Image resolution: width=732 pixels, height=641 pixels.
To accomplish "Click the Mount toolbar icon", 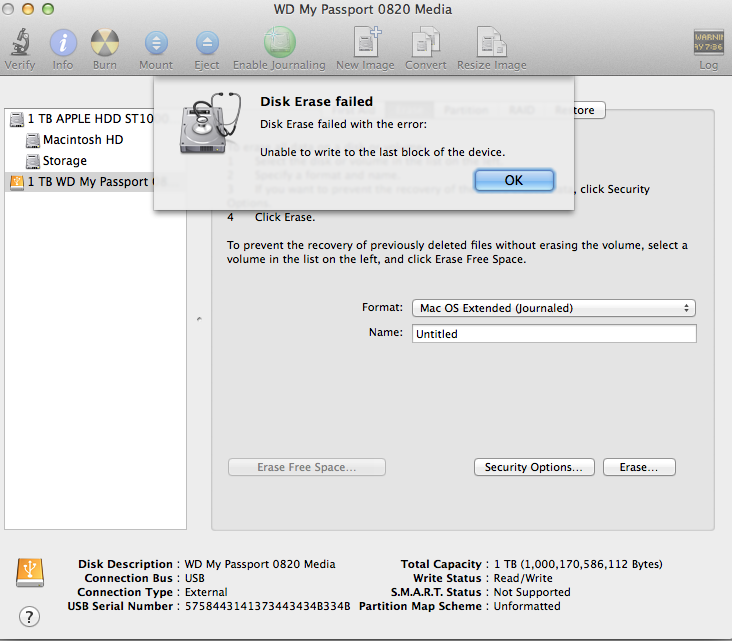I will [156, 43].
